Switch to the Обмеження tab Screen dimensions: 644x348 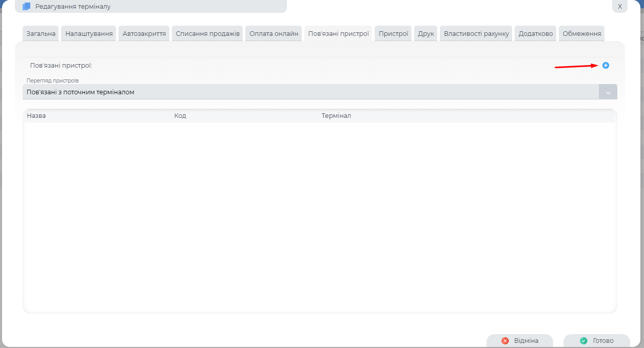coord(581,34)
